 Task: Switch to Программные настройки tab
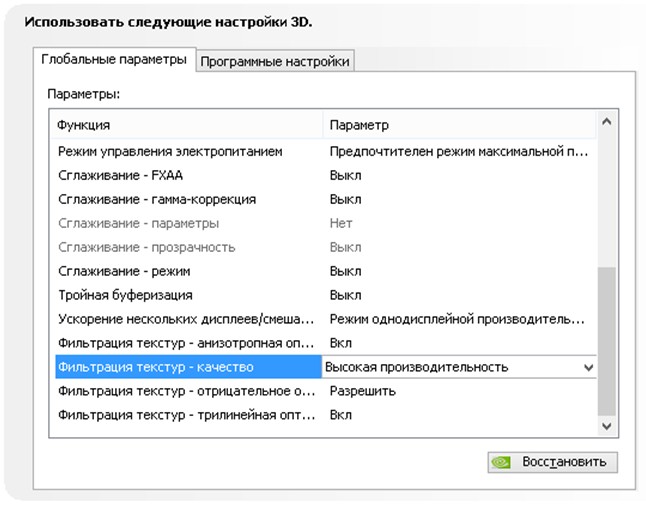pyautogui.click(x=275, y=61)
